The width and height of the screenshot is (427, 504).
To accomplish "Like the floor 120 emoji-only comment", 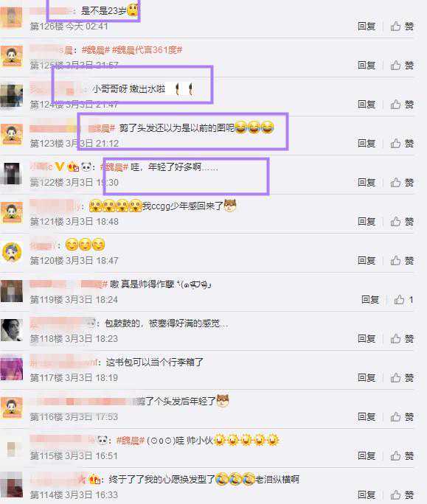I will pos(402,261).
